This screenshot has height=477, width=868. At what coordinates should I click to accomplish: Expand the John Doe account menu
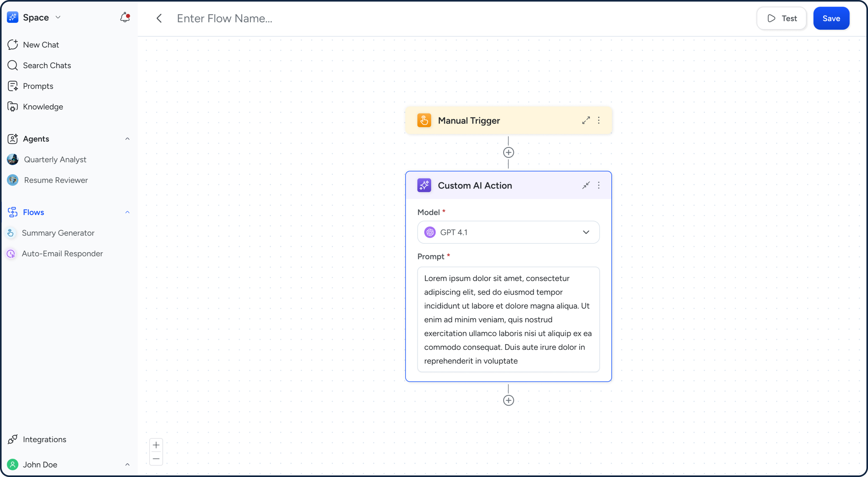coord(127,465)
